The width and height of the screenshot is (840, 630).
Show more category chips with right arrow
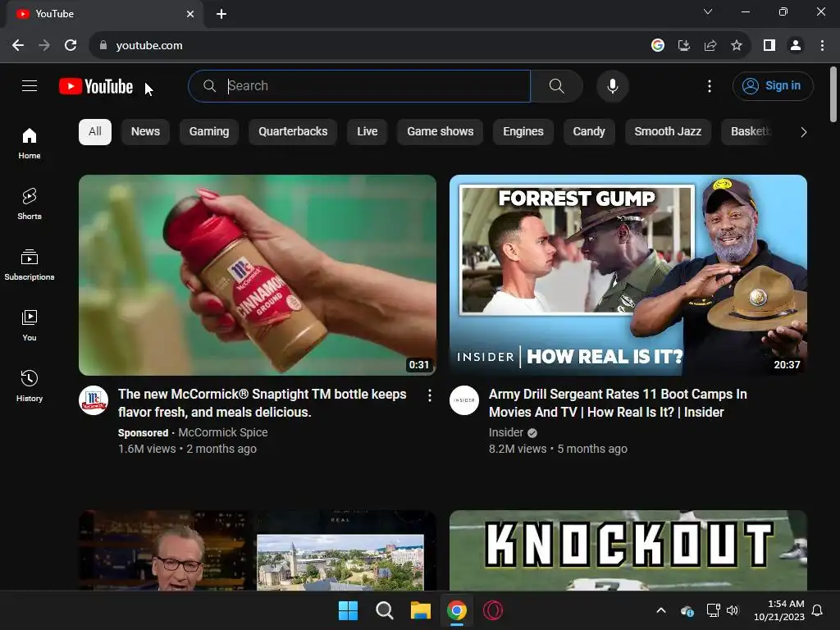point(803,132)
